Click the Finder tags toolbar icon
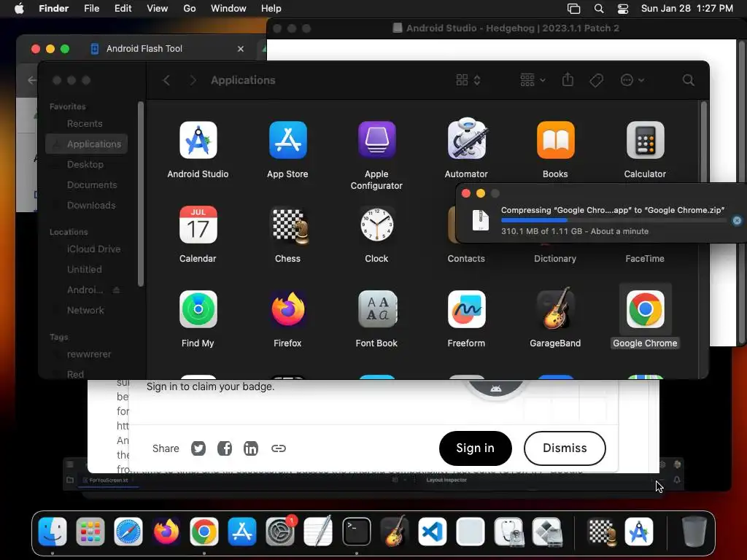The width and height of the screenshot is (747, 560). click(x=596, y=80)
